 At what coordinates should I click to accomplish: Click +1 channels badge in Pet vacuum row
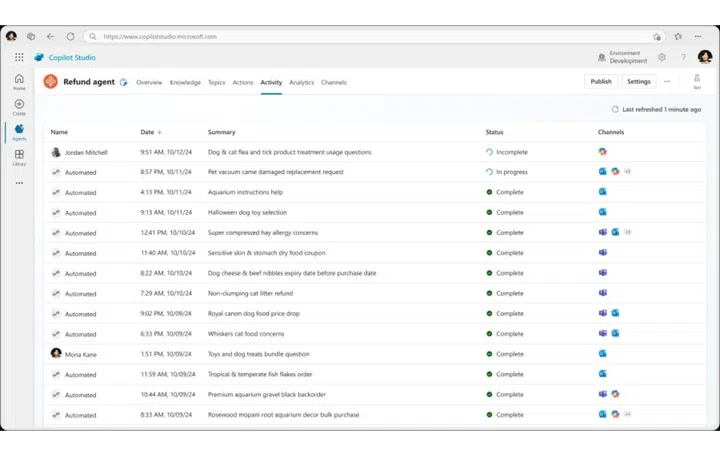[x=627, y=172]
